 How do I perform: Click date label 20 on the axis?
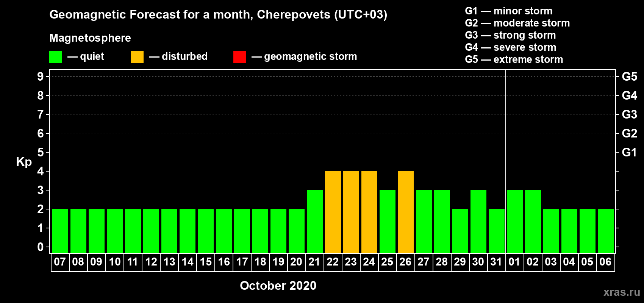click(296, 262)
